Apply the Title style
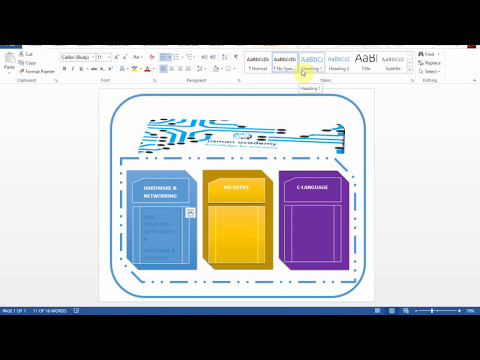The width and height of the screenshot is (480, 360). pos(366,63)
